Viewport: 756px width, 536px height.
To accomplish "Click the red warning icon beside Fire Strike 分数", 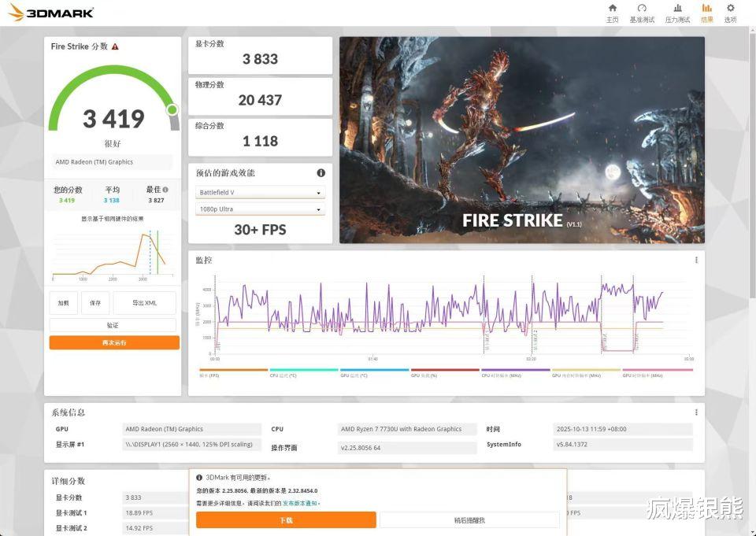I will coord(115,46).
